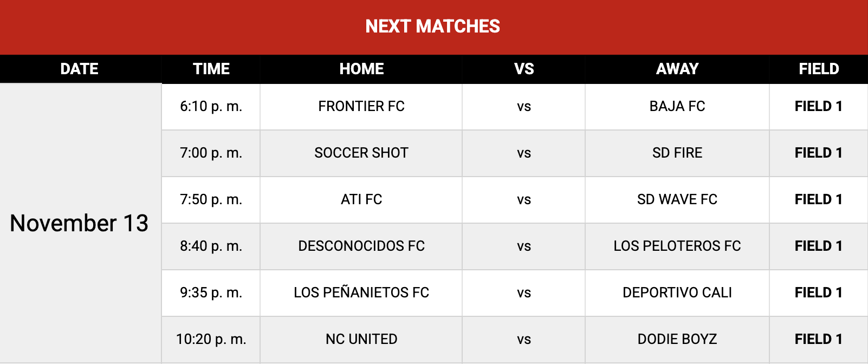Click the 10:20 p. m. match time
This screenshot has width=868, height=364.
coord(211,339)
